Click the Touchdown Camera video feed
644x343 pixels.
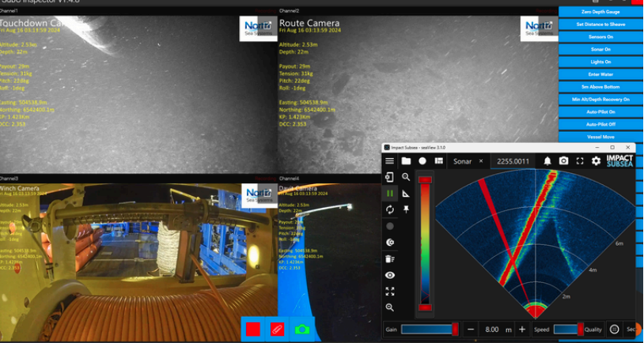click(138, 94)
